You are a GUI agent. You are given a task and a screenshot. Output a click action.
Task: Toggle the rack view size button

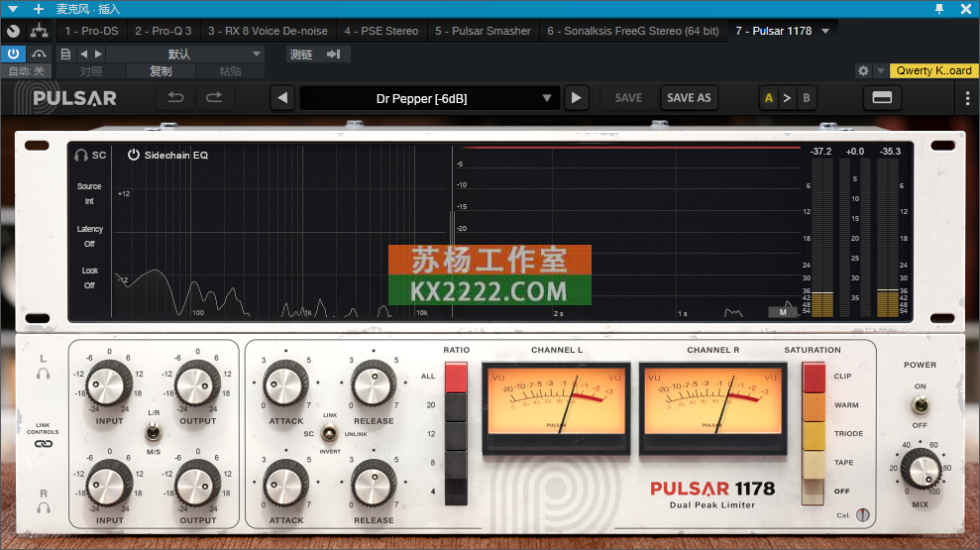point(882,97)
